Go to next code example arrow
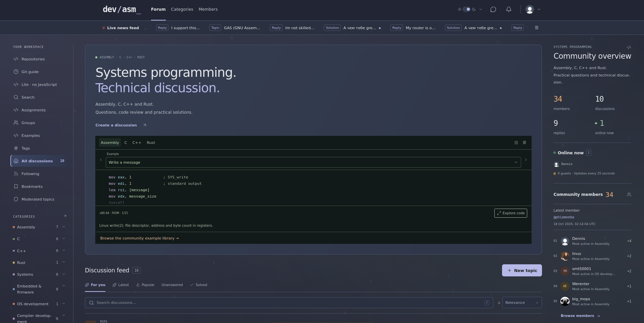The image size is (644, 323). pos(526,160)
